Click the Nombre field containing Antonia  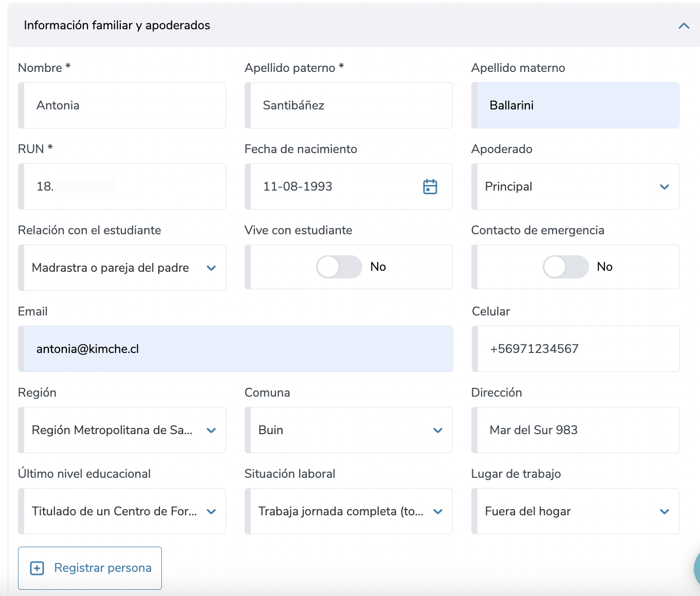click(123, 105)
